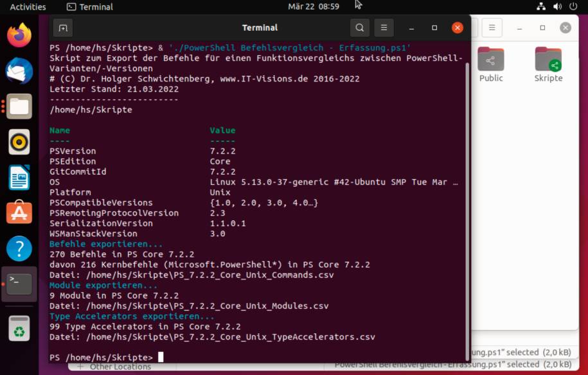The height and width of the screenshot is (375, 588).
Task: Click the 'Module exportieren...' line
Action: 103,285
